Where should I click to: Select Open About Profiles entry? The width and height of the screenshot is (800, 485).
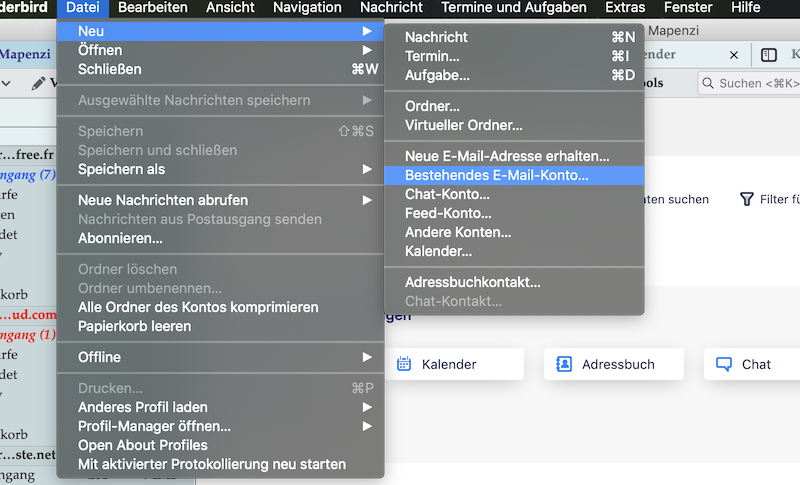[x=220, y=445]
